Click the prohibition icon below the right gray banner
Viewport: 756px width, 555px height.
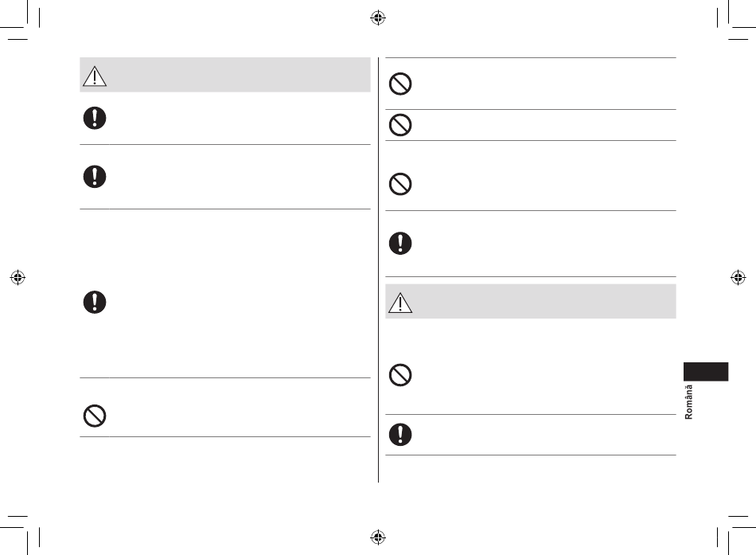400,375
